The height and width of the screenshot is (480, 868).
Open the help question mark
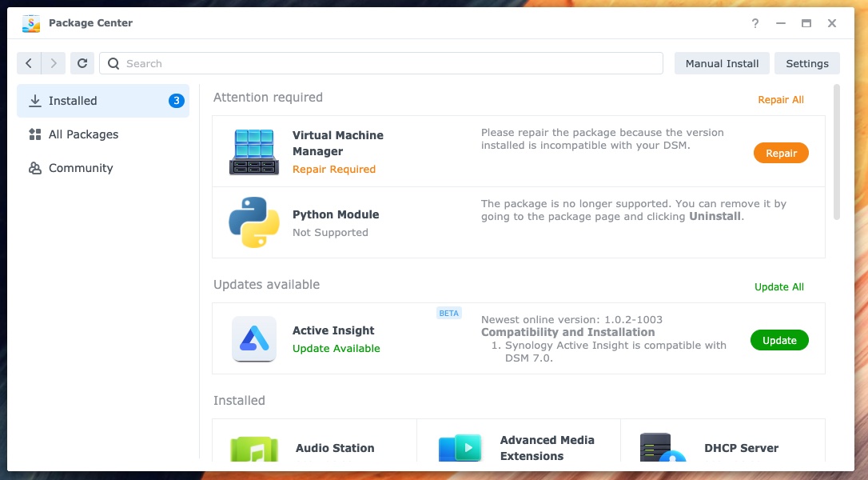point(755,23)
